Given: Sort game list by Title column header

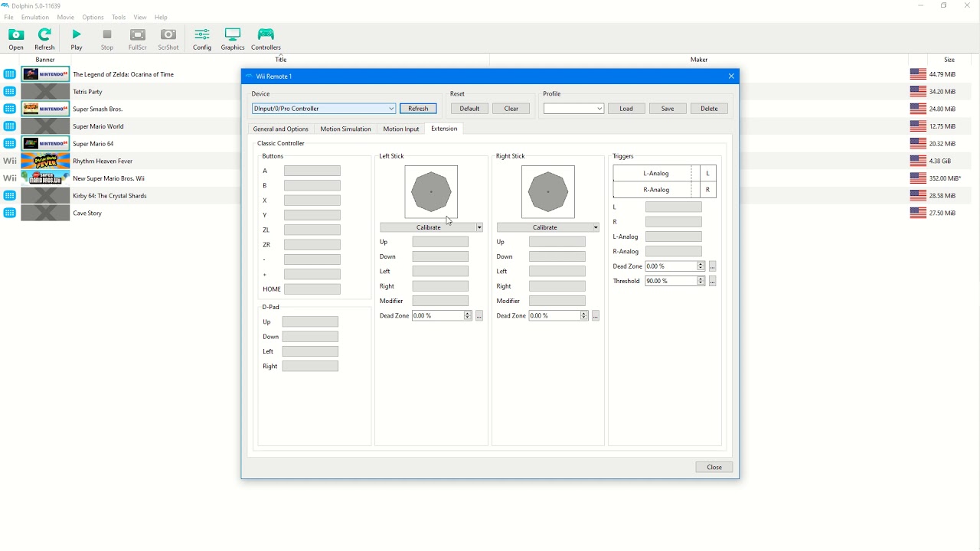Looking at the screenshot, I should pos(281,60).
